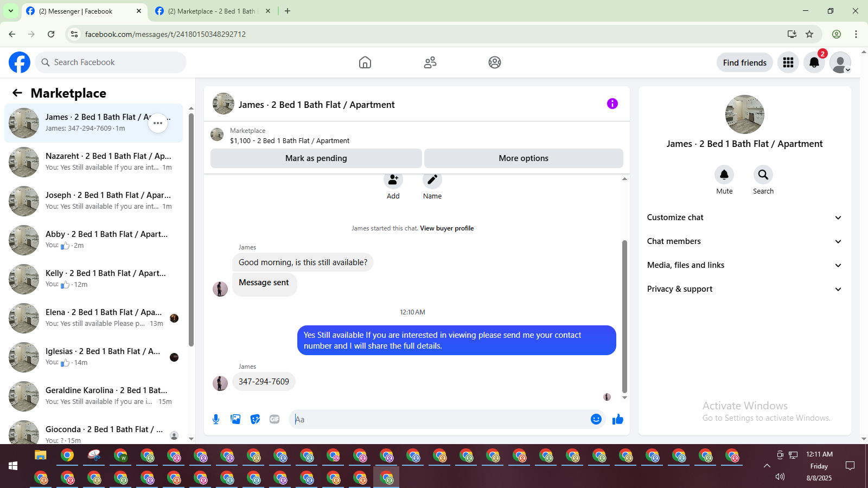Open account profile menu avatar
This screenshot has width=868, height=488.
click(x=840, y=62)
